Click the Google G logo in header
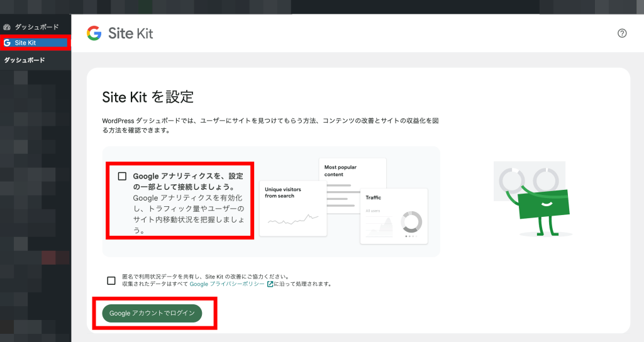The image size is (644, 342). tap(94, 33)
